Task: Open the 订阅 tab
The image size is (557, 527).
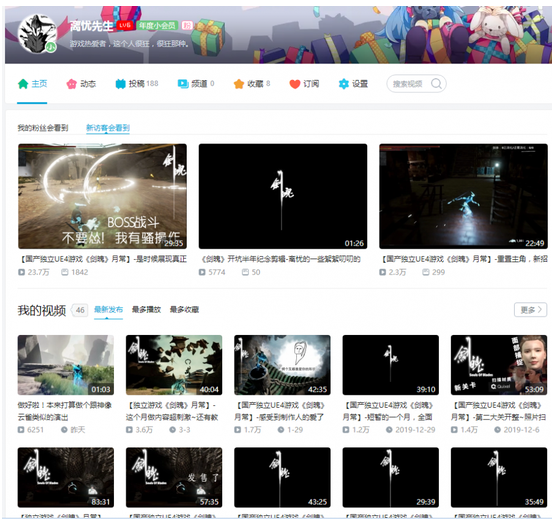Action: pyautogui.click(x=304, y=84)
